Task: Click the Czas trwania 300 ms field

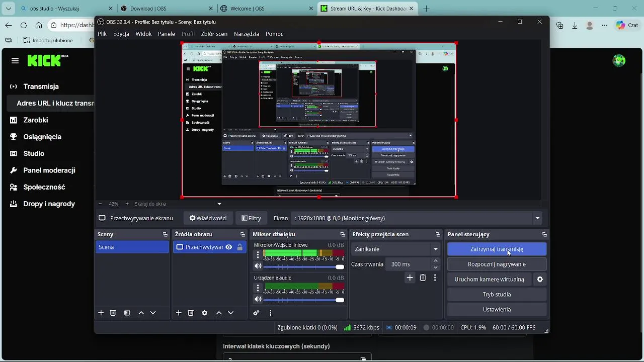Action: pyautogui.click(x=409, y=264)
